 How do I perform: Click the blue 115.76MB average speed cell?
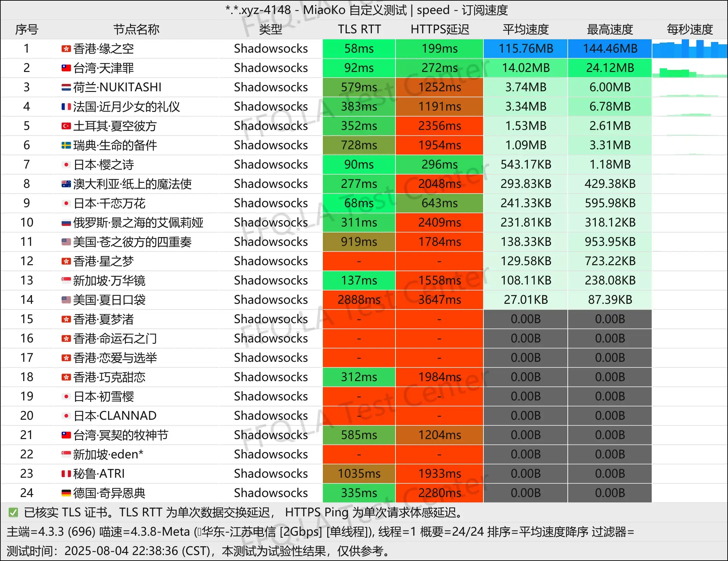(526, 49)
